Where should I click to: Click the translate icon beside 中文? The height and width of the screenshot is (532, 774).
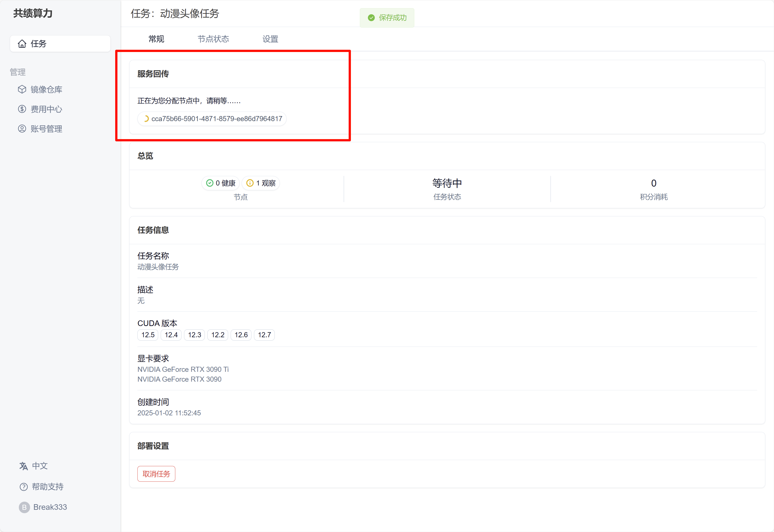tap(23, 466)
